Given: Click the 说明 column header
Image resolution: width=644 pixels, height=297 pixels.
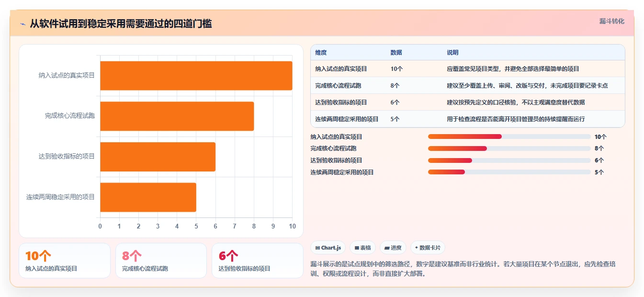Looking at the screenshot, I should [452, 53].
